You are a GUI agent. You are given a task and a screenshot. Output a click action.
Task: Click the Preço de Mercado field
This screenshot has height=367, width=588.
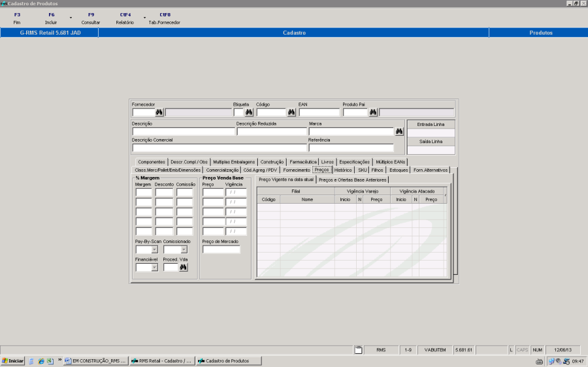(x=221, y=249)
